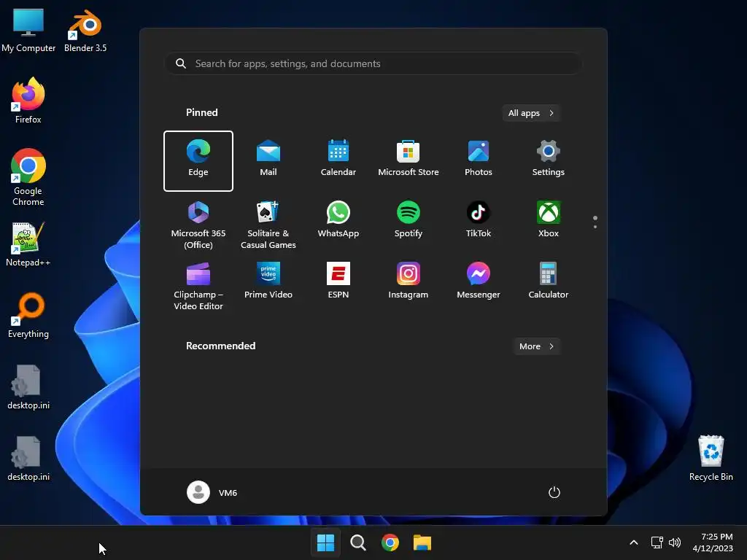The image size is (747, 560).
Task: Show hidden system tray icons
Action: point(634,542)
